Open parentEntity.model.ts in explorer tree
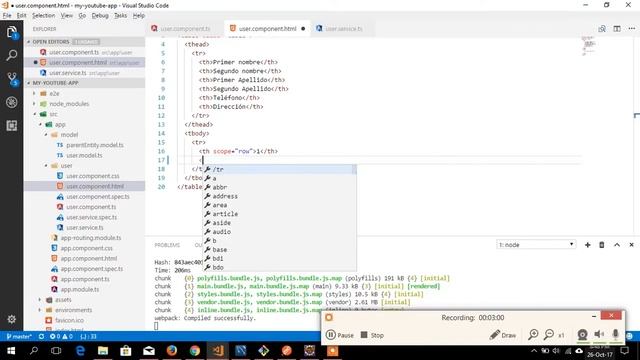The height and width of the screenshot is (360, 640). click(x=94, y=145)
